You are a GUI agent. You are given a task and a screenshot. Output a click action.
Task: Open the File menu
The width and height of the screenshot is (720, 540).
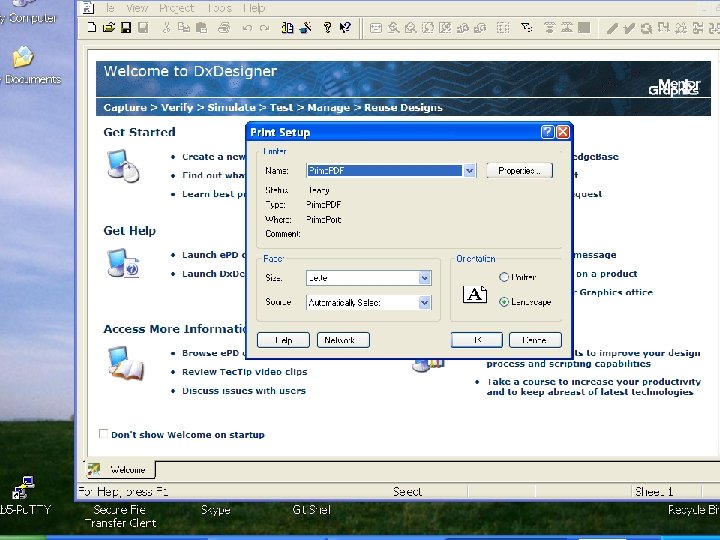coord(109,8)
